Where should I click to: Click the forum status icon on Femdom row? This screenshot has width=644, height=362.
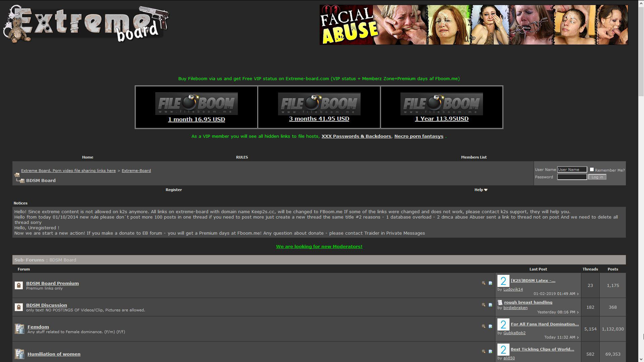(19, 329)
